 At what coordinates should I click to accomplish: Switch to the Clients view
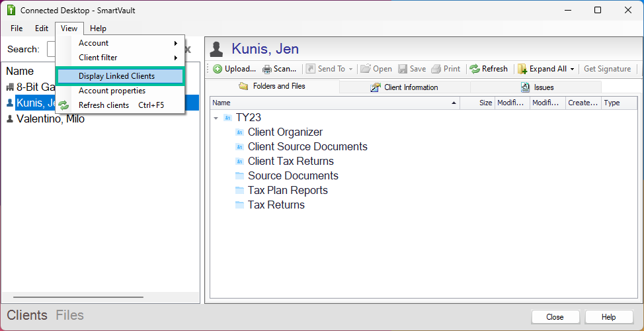(27, 315)
